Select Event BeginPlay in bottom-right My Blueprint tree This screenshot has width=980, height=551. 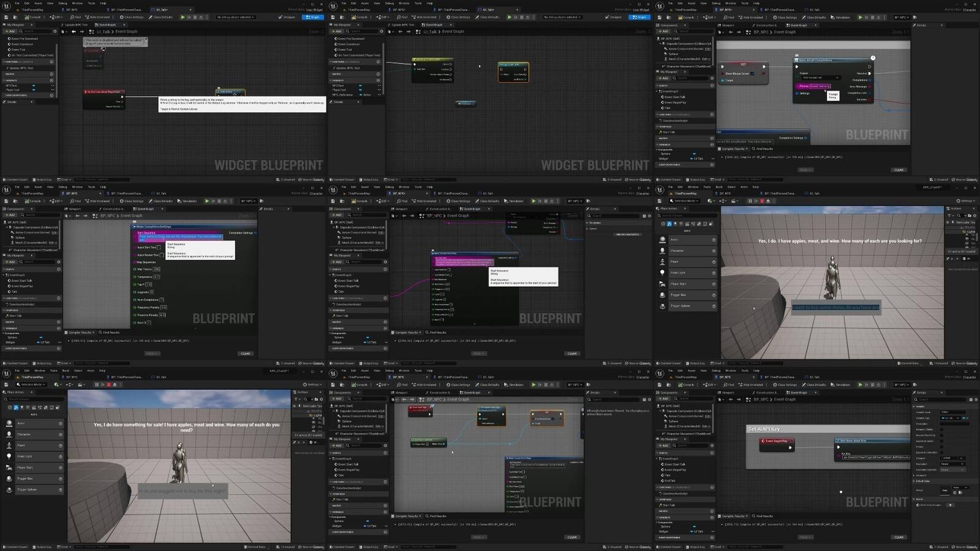[675, 469]
